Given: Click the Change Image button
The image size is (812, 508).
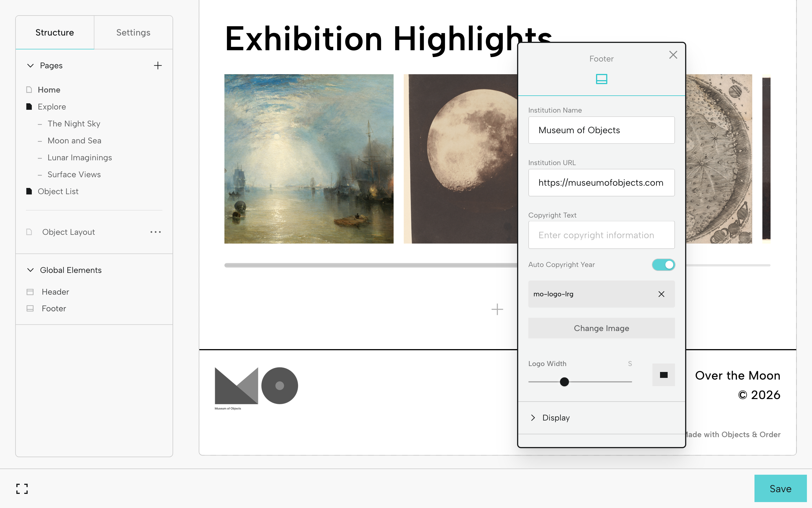Looking at the screenshot, I should [601, 328].
